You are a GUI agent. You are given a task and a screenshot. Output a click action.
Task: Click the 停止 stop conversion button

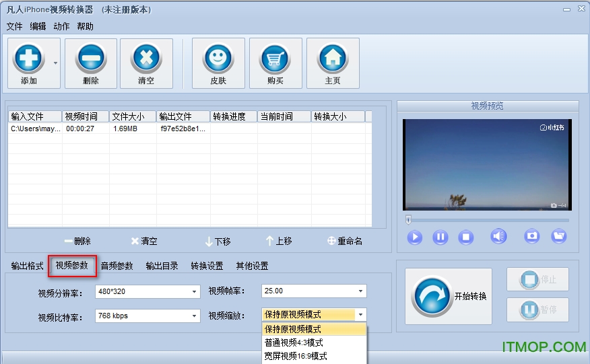(x=537, y=279)
